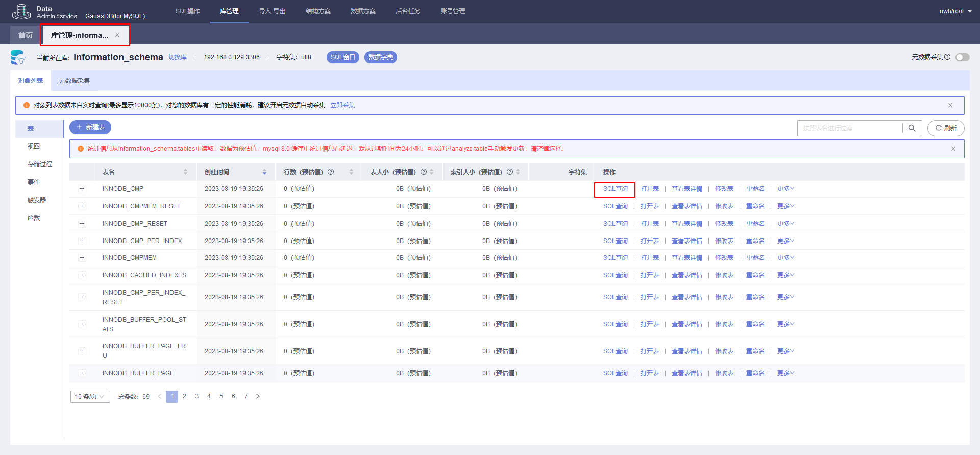Click the Data Admin Service logo icon
The image size is (980, 455).
pos(21,12)
